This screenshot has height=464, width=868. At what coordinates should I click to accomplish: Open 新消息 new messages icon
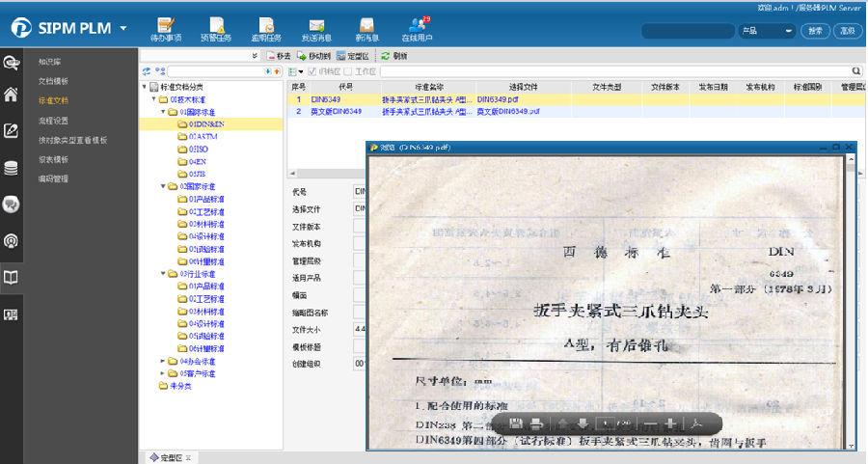(x=366, y=29)
